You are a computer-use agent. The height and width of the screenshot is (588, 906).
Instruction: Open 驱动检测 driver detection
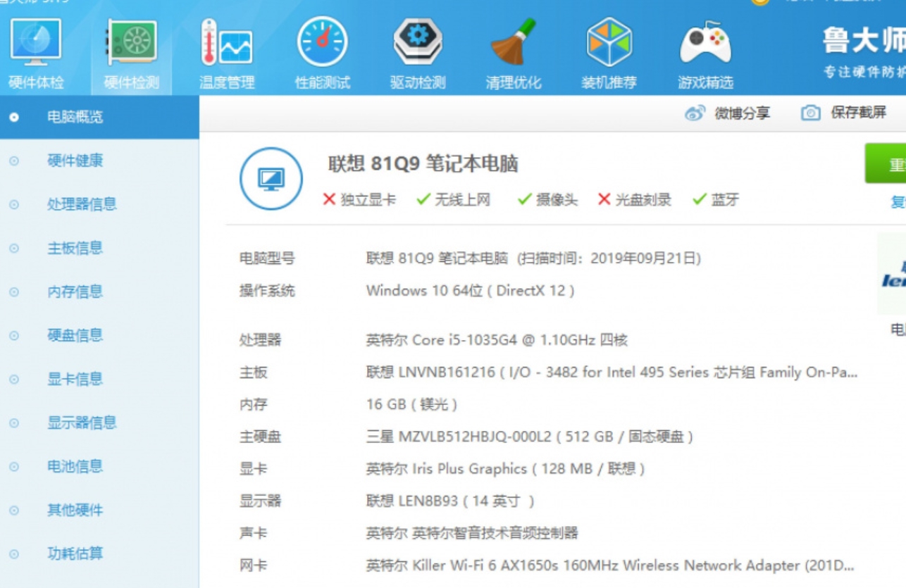click(x=418, y=53)
